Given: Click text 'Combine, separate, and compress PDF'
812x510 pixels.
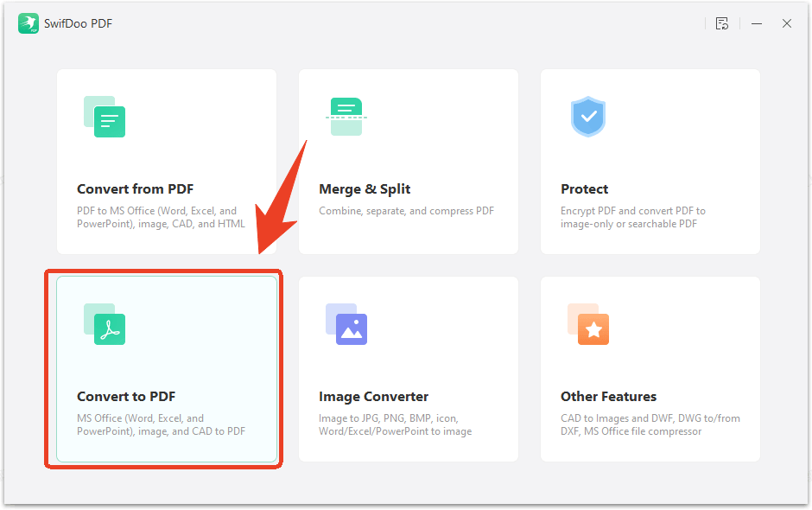Looking at the screenshot, I should click(407, 211).
